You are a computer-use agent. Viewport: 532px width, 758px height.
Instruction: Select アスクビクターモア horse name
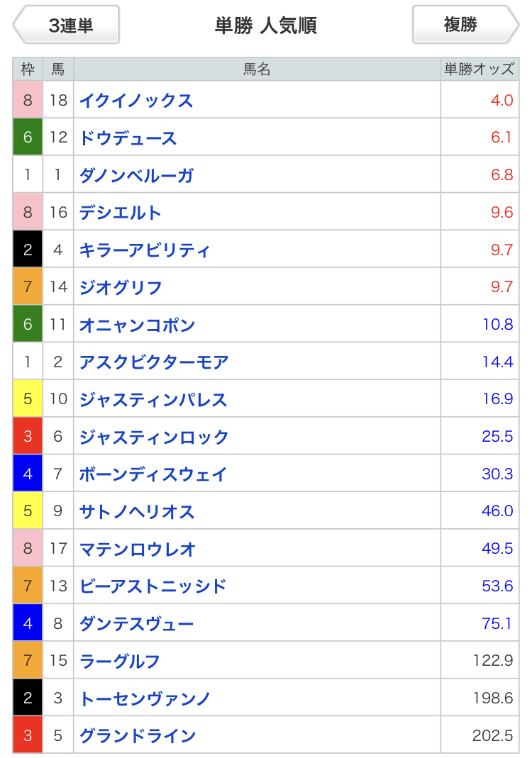[154, 362]
